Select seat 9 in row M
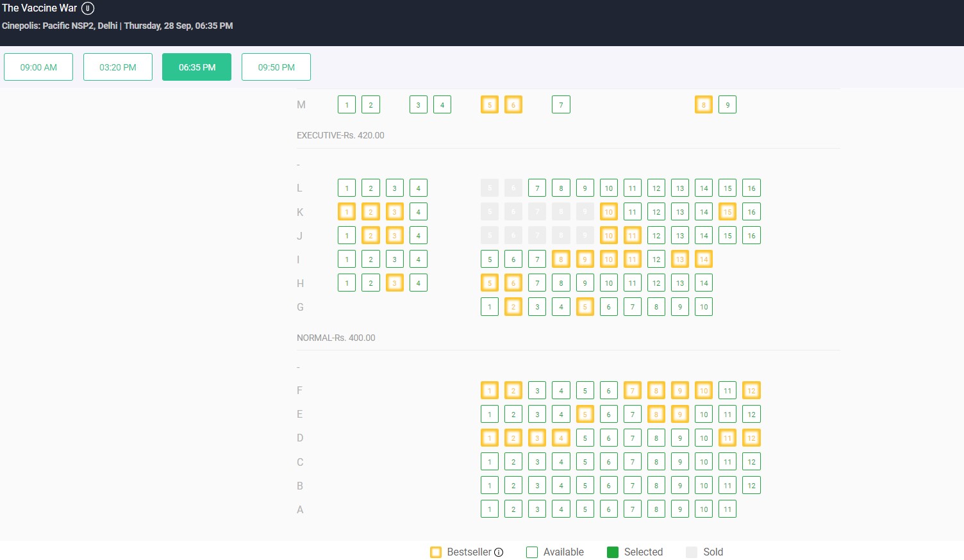964x560 pixels. [x=727, y=105]
